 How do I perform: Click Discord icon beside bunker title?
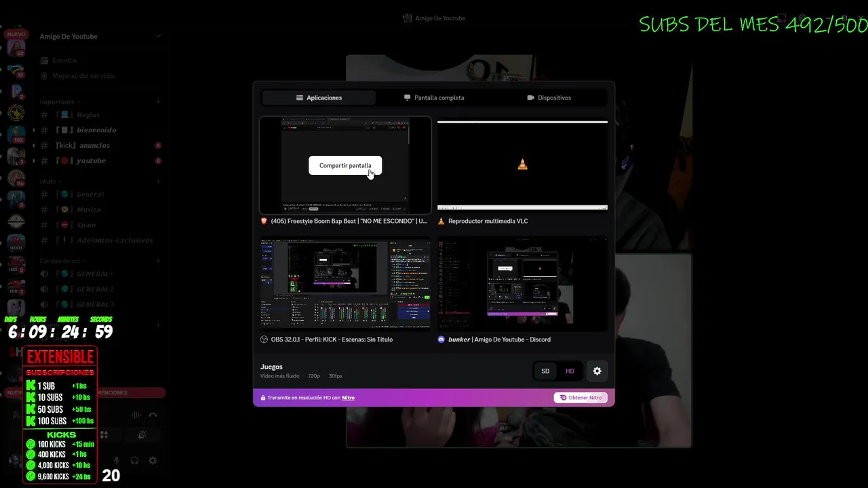point(441,340)
